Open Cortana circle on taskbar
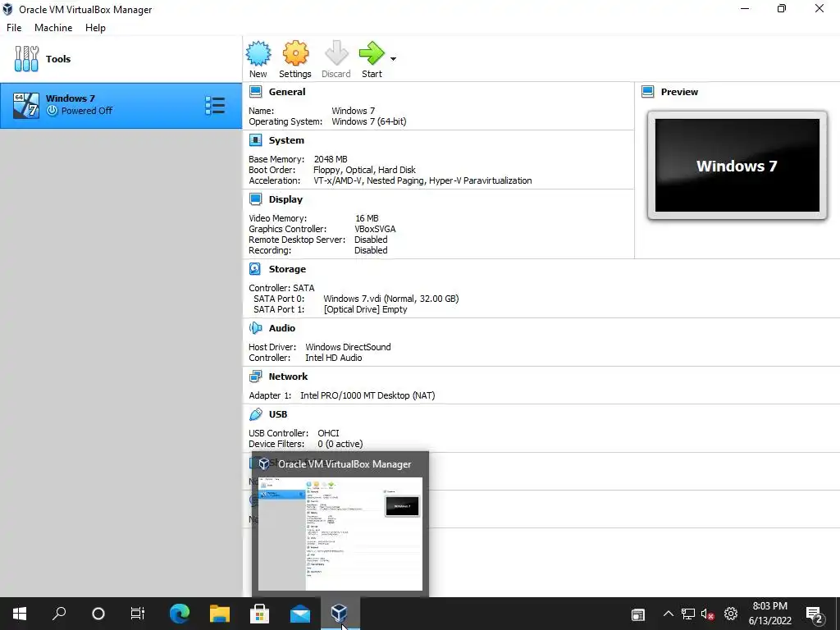The height and width of the screenshot is (630, 840). [x=98, y=614]
